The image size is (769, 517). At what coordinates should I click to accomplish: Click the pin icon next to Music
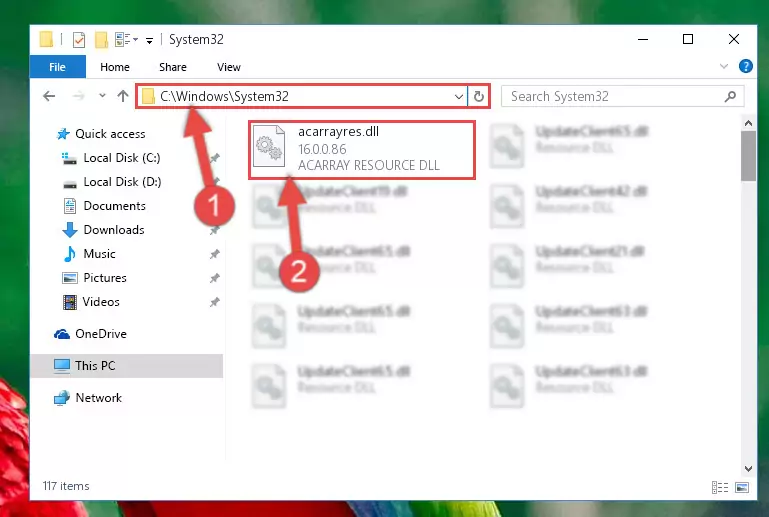click(214, 254)
